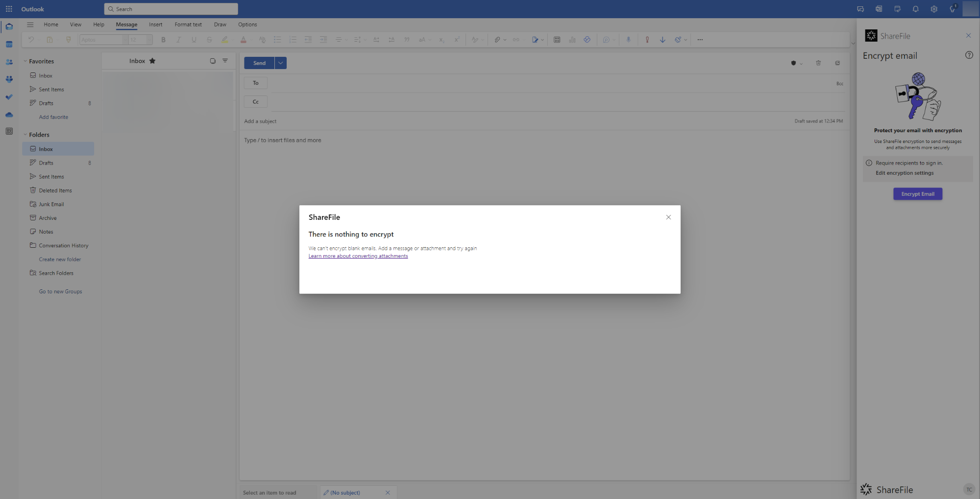This screenshot has height=499, width=980.
Task: Open the Help ribbon tab
Action: point(98,24)
